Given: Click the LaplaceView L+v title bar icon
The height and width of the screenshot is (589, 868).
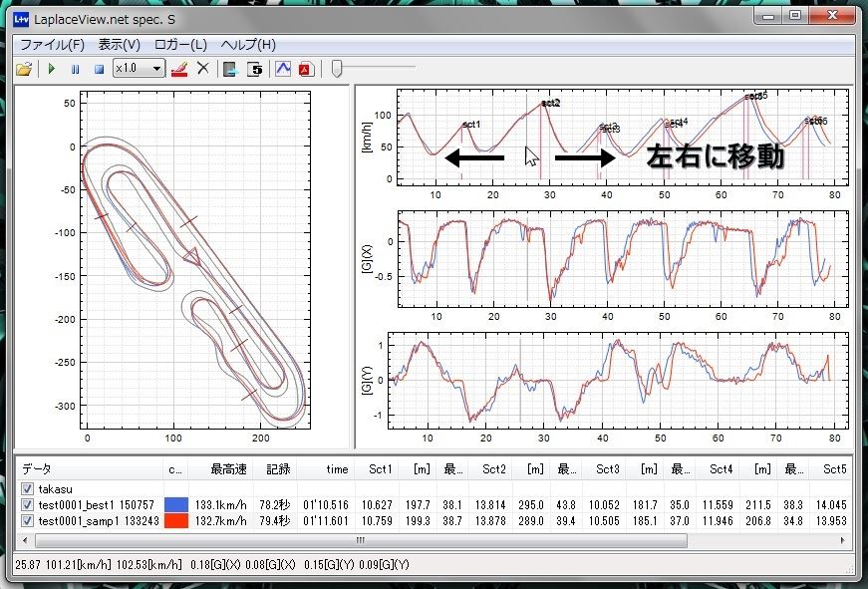Looking at the screenshot, I should click(21, 20).
